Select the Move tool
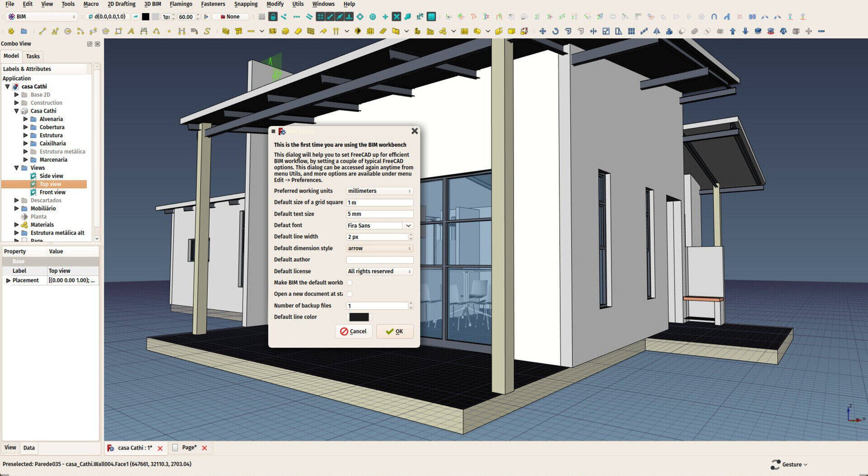Image resolution: width=868 pixels, height=476 pixels. pos(542,31)
